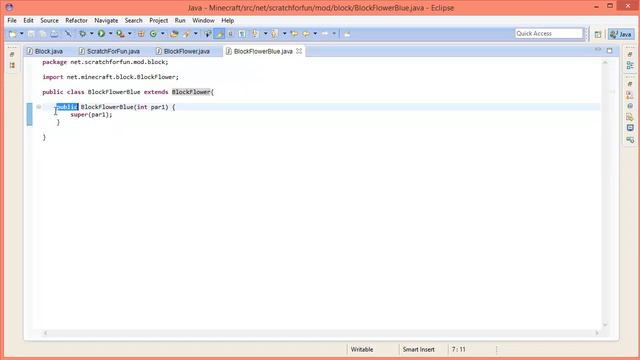Open the Search menu
This screenshot has height=360, width=640.
(x=133, y=20)
